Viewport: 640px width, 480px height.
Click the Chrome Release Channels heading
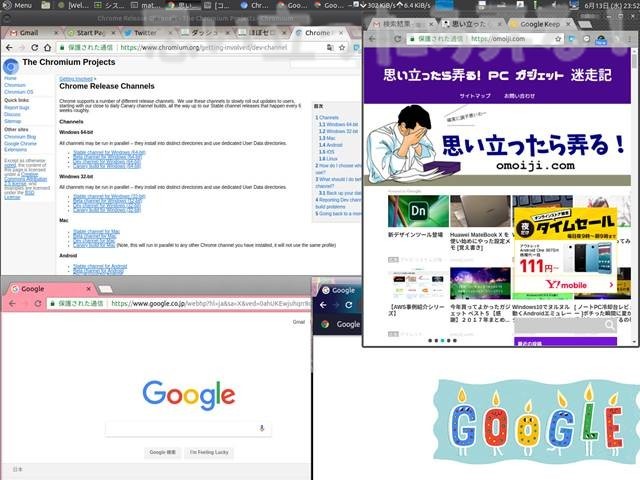[107, 86]
